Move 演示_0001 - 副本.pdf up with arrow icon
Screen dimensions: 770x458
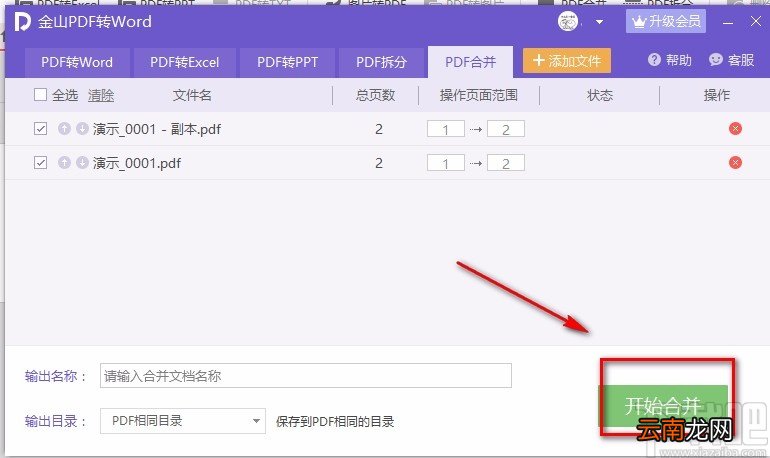pyautogui.click(x=64, y=129)
